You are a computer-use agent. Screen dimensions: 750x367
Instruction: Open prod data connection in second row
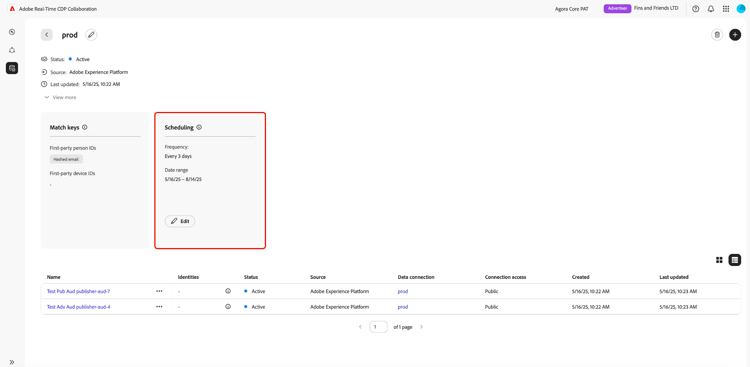pyautogui.click(x=403, y=307)
